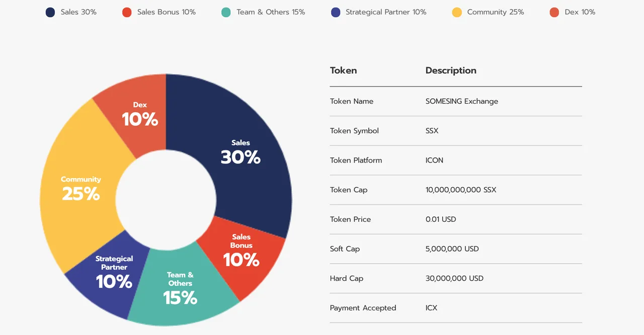The image size is (644, 335).
Task: Click the 'Description' column header
Action: click(451, 70)
